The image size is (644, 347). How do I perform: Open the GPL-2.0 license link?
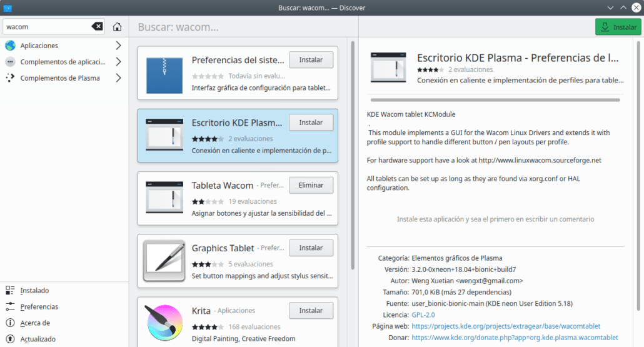[x=423, y=315]
